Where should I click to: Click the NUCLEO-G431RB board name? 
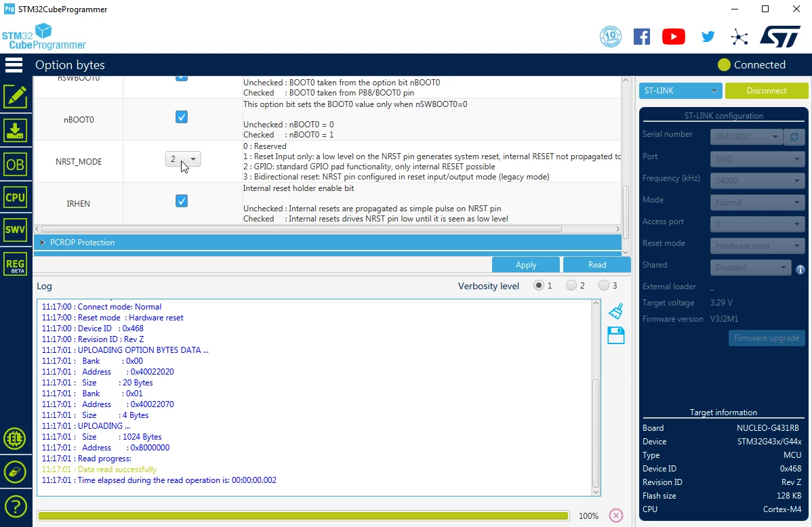[768, 428]
